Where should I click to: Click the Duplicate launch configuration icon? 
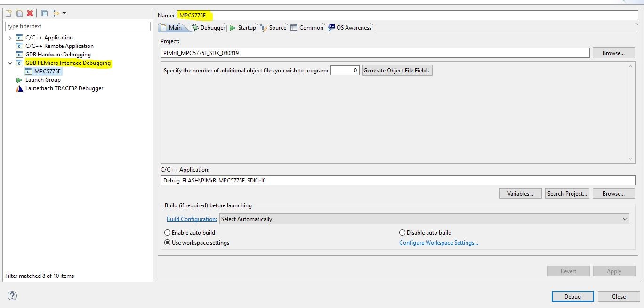coord(19,14)
